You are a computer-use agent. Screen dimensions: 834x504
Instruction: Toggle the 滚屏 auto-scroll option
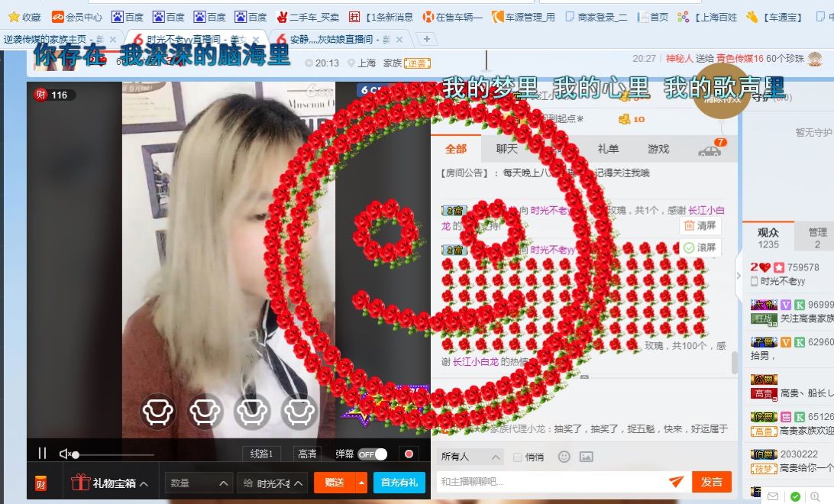point(700,247)
